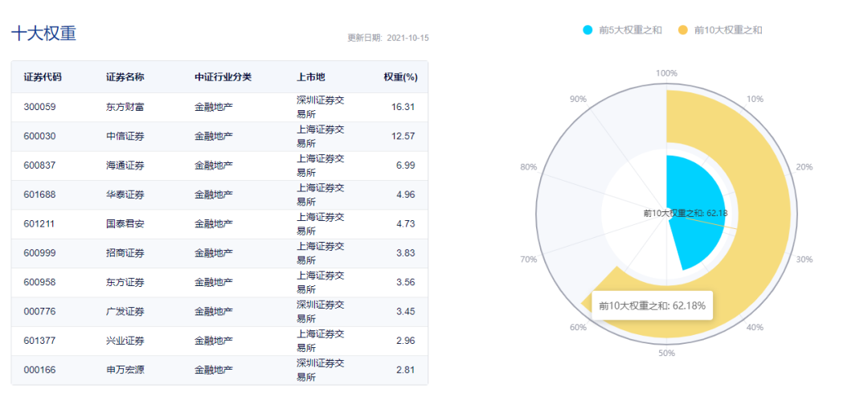Select security code 000776

40,312
